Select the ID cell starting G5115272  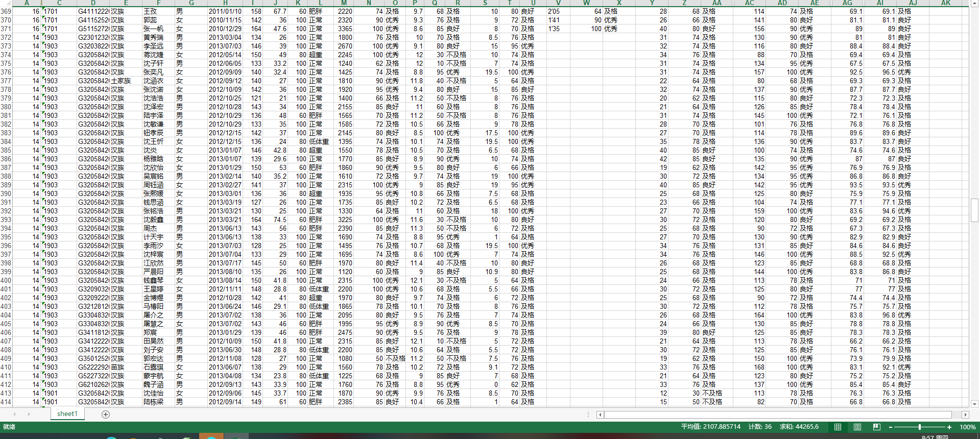pos(93,29)
